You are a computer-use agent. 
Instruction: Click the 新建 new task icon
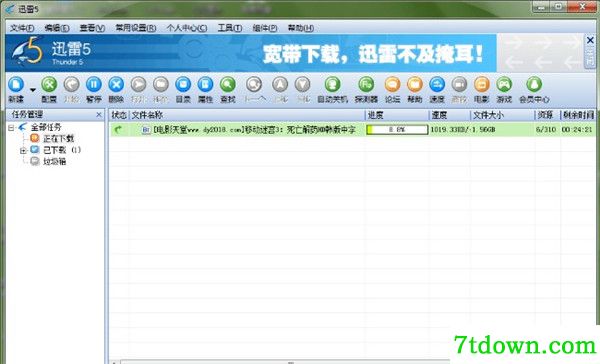pyautogui.click(x=16, y=85)
